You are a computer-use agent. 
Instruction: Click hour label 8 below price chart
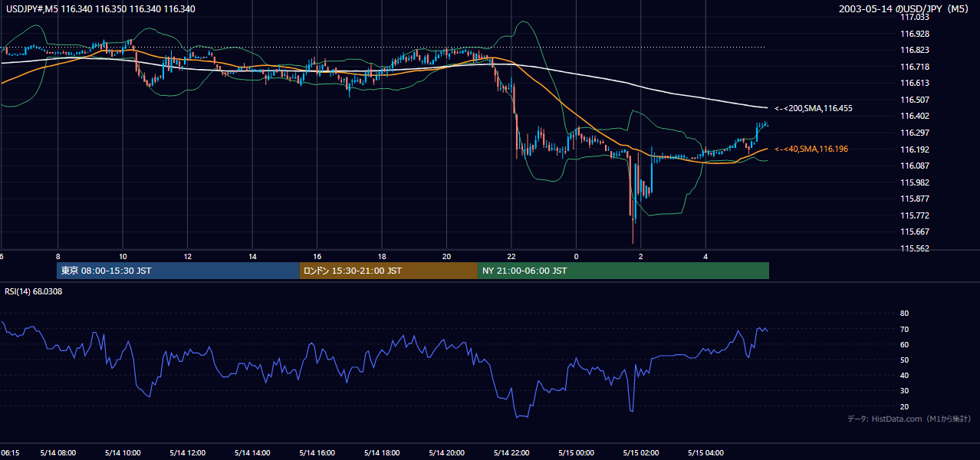(58, 256)
